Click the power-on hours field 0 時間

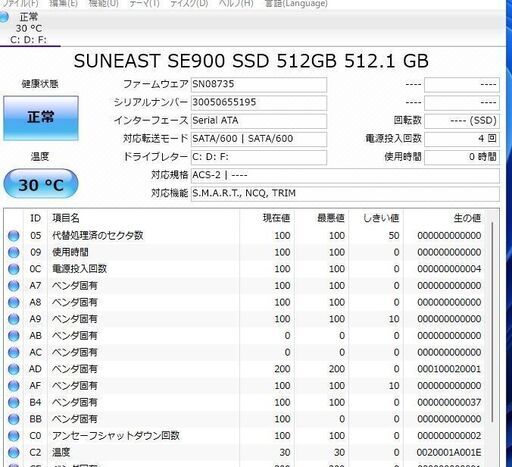462,157
